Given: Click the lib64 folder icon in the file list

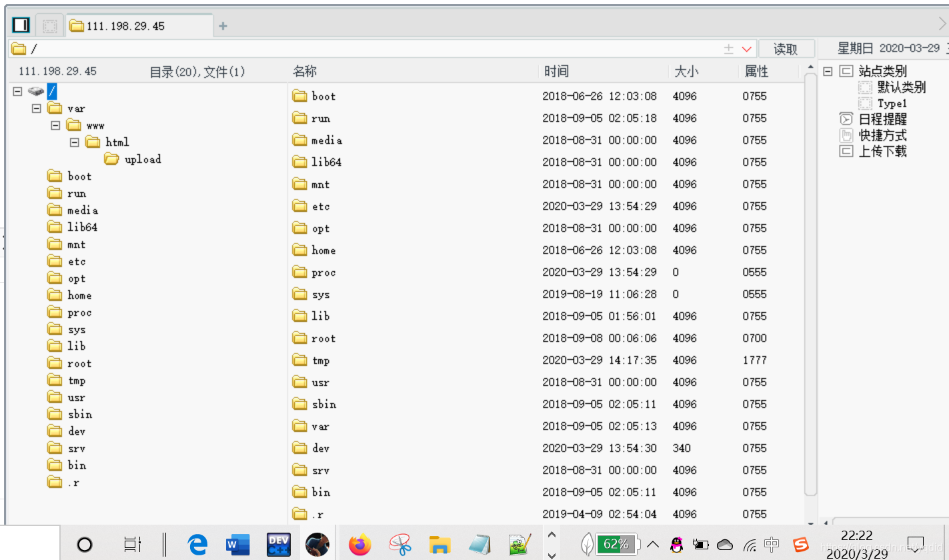Looking at the screenshot, I should (299, 162).
